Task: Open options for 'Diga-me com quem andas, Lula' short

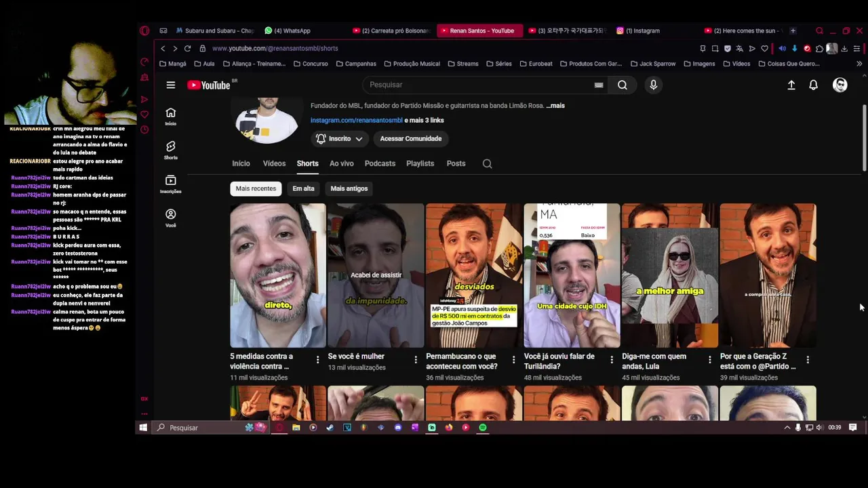Action: point(709,360)
